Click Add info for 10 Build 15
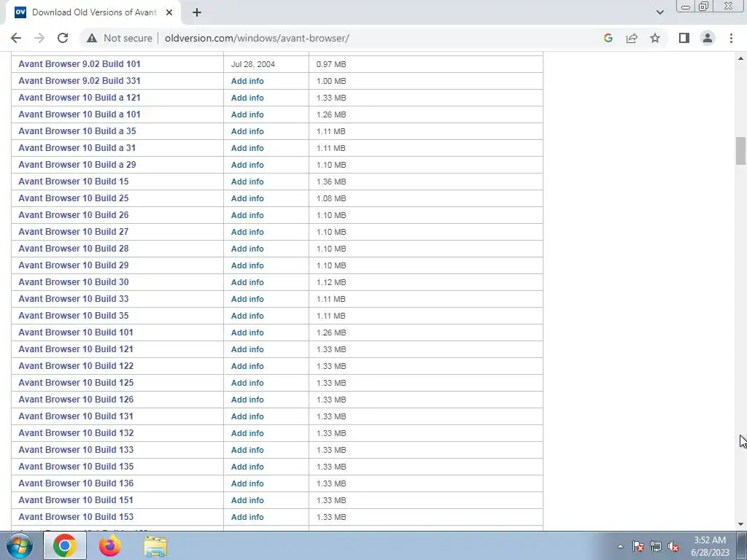Screen dimensions: 747x560 (x=247, y=182)
